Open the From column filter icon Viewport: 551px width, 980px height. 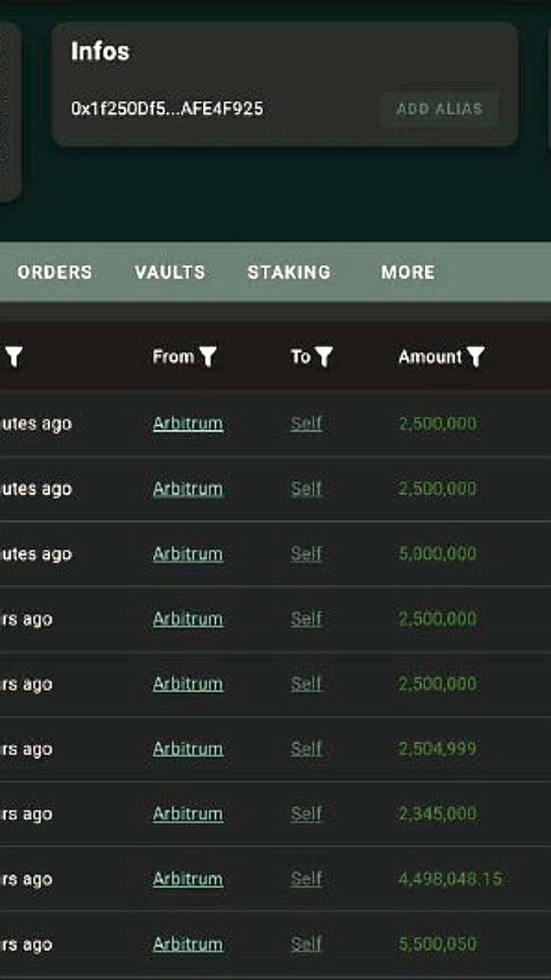click(x=208, y=357)
